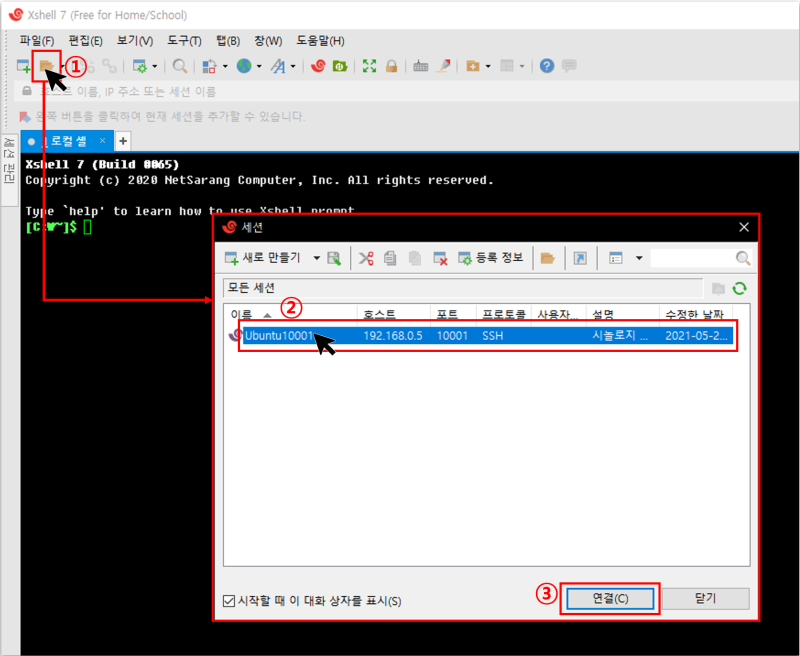The width and height of the screenshot is (800, 656).
Task: Expand dropdown arrow next to 새로 만들기
Action: coord(316,258)
